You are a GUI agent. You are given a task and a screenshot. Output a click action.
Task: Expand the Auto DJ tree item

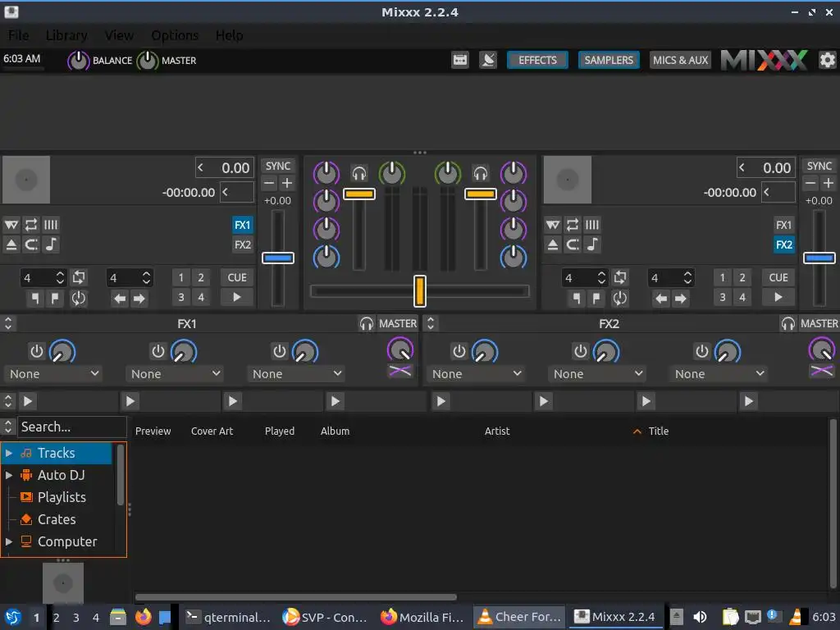pos(8,475)
